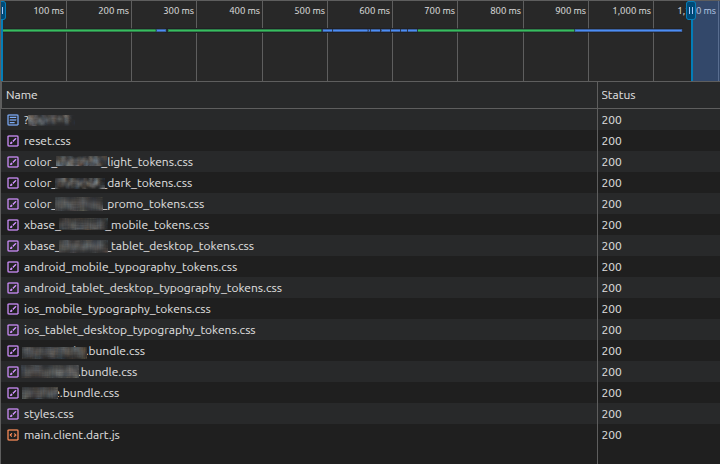Click the stylesheet icon beside reset.css

[13, 141]
